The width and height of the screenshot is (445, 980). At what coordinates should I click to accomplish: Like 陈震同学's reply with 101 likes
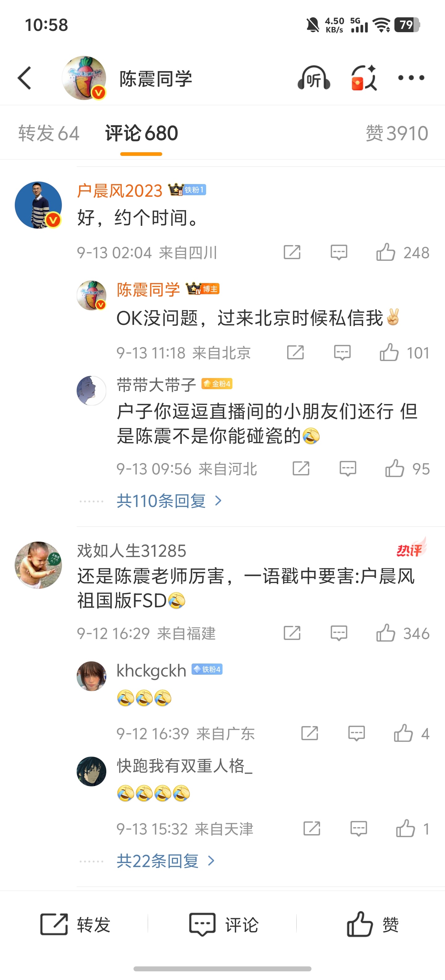point(404,353)
